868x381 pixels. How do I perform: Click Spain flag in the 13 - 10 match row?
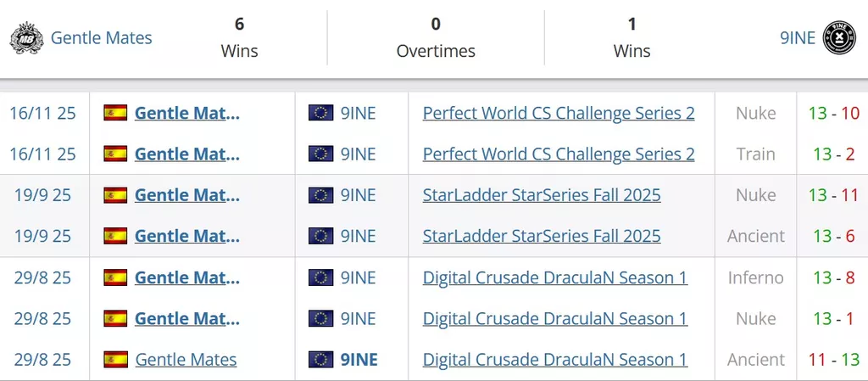point(115,113)
